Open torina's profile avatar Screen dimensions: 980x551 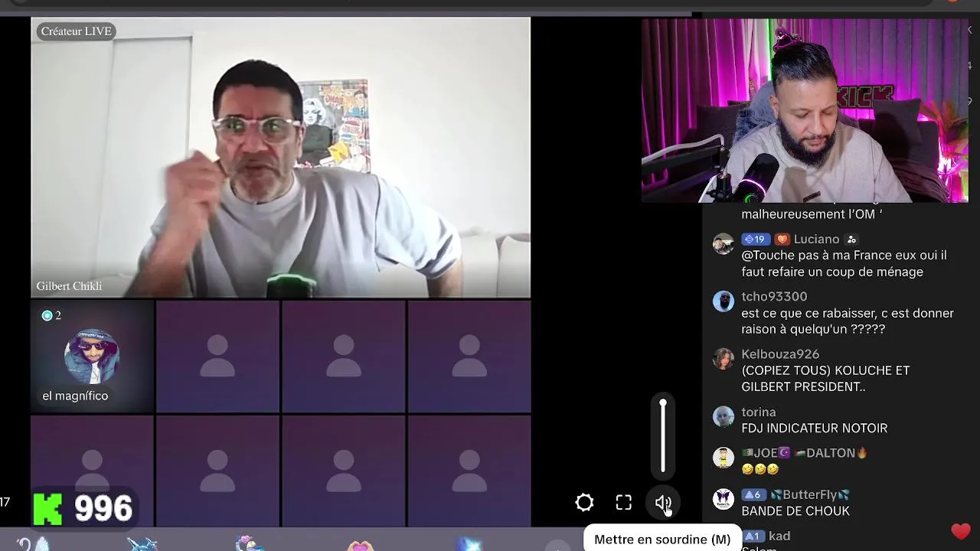pyautogui.click(x=724, y=416)
